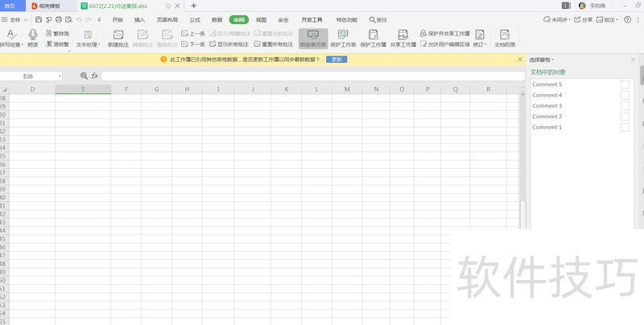
Task: Click Protect and Share Workbook (保护并共享工作簿)
Action: click(445, 34)
